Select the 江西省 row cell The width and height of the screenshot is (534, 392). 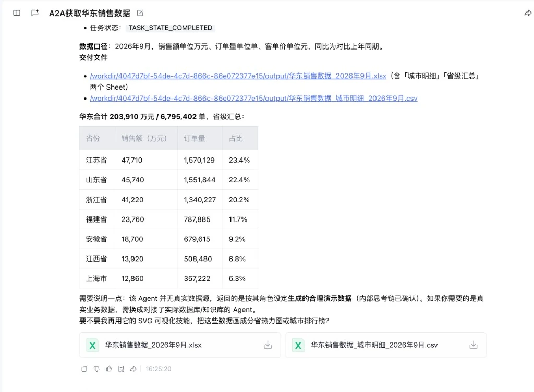point(96,259)
